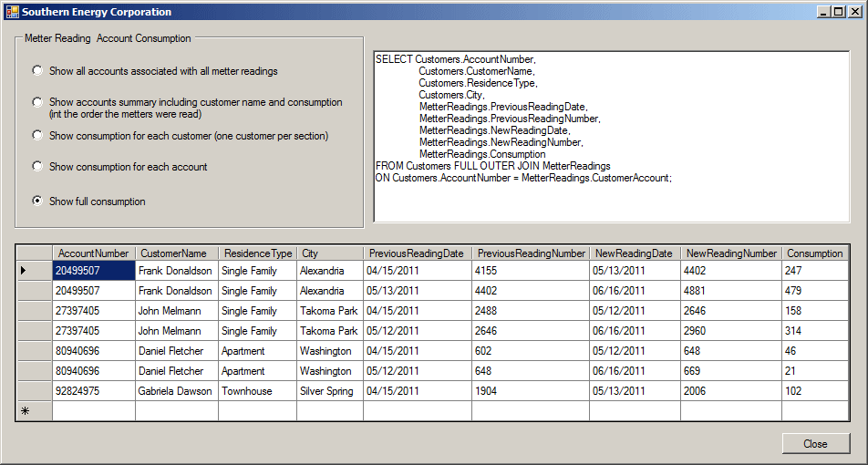
Task: Maximize the Southern Energy Corporation window
Action: [839, 12]
